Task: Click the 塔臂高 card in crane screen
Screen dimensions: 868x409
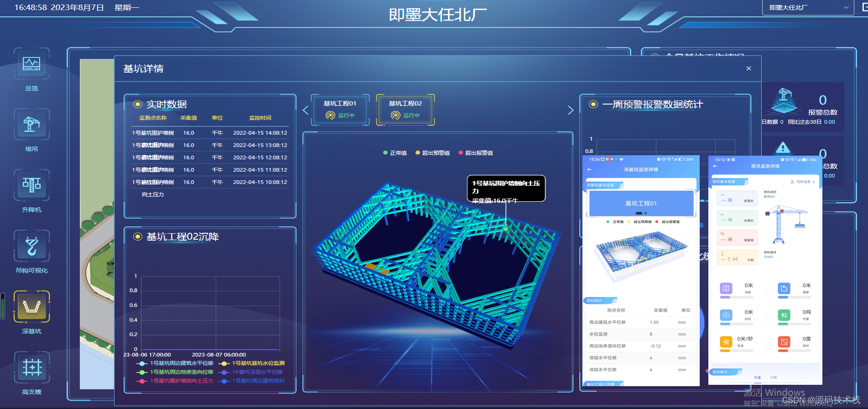Action: [x=737, y=238]
